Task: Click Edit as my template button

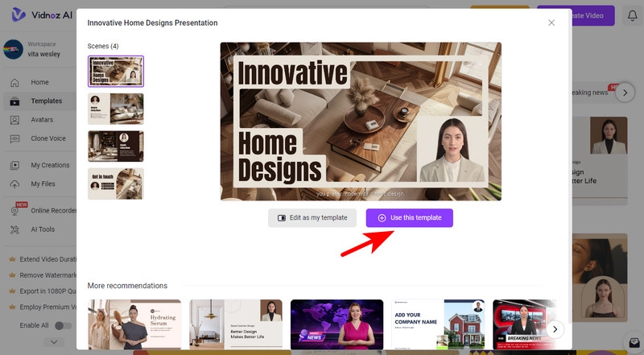Action: click(x=312, y=218)
